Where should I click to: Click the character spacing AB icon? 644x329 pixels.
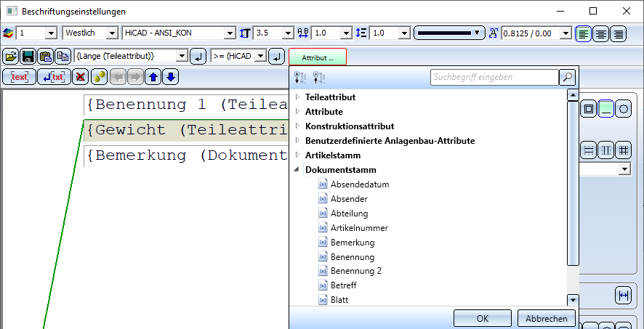click(x=302, y=33)
